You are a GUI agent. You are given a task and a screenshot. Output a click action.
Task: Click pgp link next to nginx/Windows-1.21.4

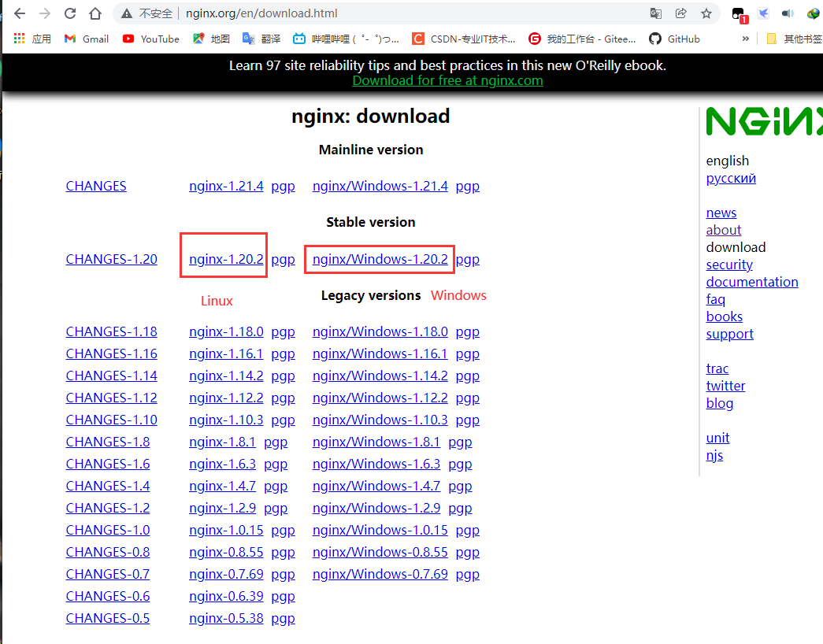coord(468,187)
